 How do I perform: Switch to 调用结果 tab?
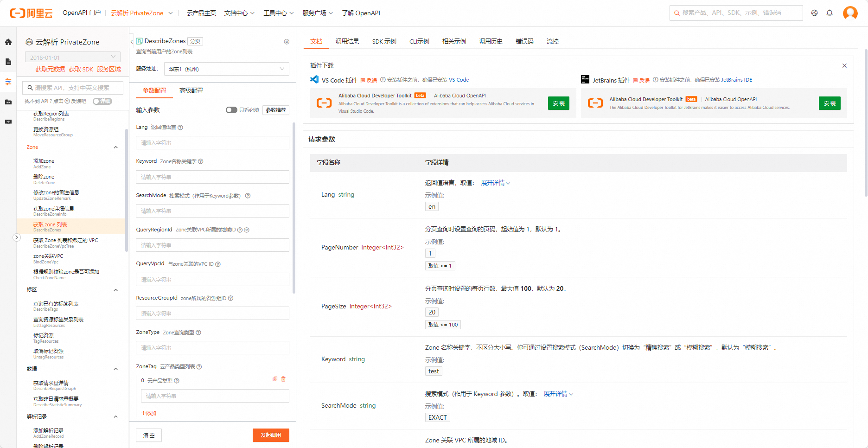[x=347, y=41]
